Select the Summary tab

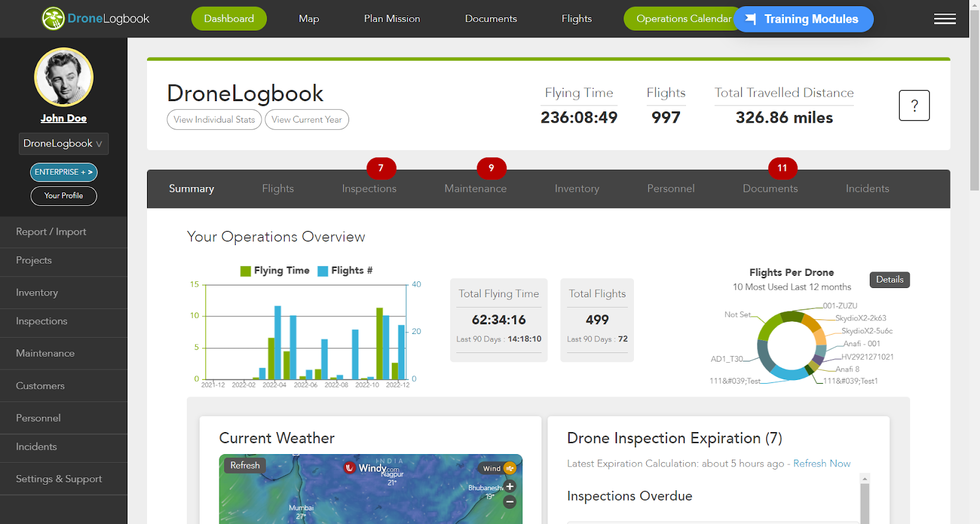tap(192, 189)
